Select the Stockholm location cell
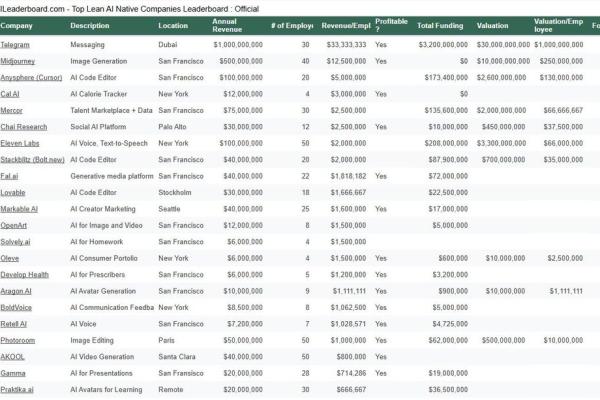This screenshot has height=400, width=600. (175, 193)
